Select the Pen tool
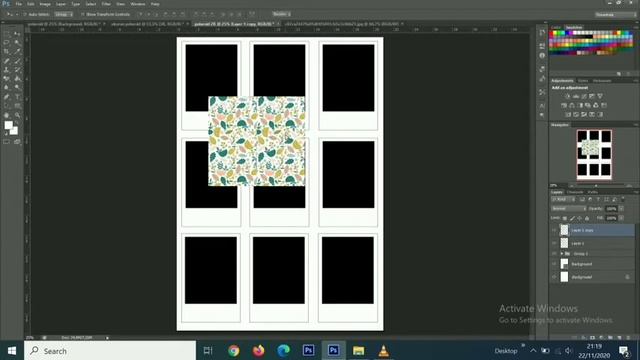640x360 pixels. (7, 97)
